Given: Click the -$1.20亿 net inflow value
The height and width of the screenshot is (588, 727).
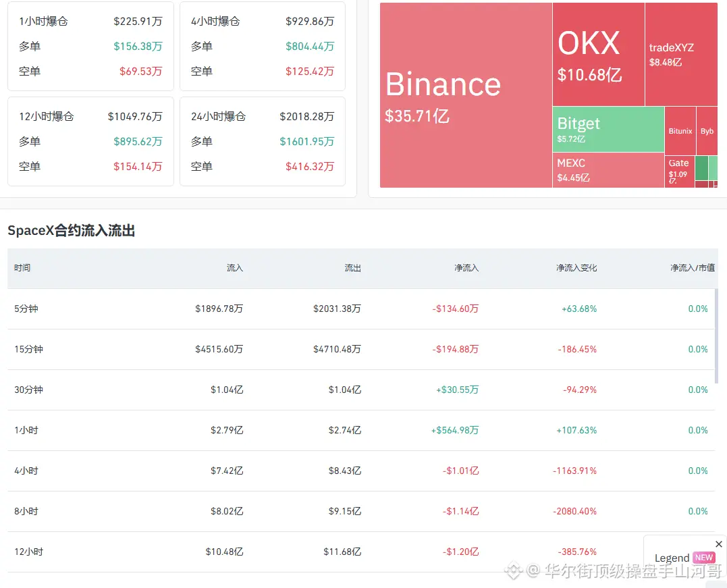Looking at the screenshot, I should click(x=460, y=552).
